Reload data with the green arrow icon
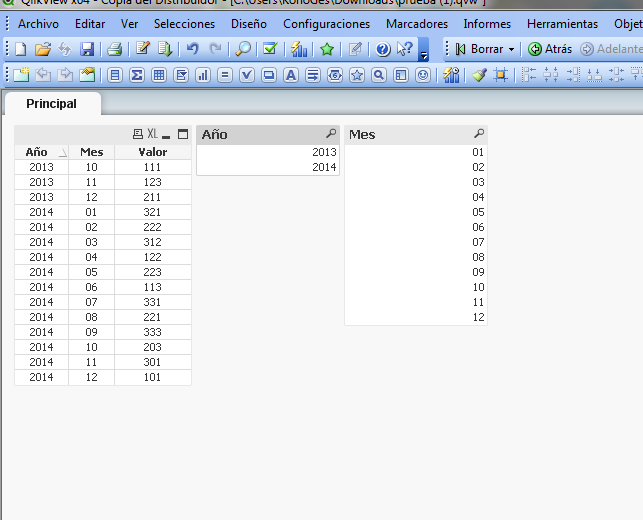Screen dimensions: 643x520 tap(165, 49)
